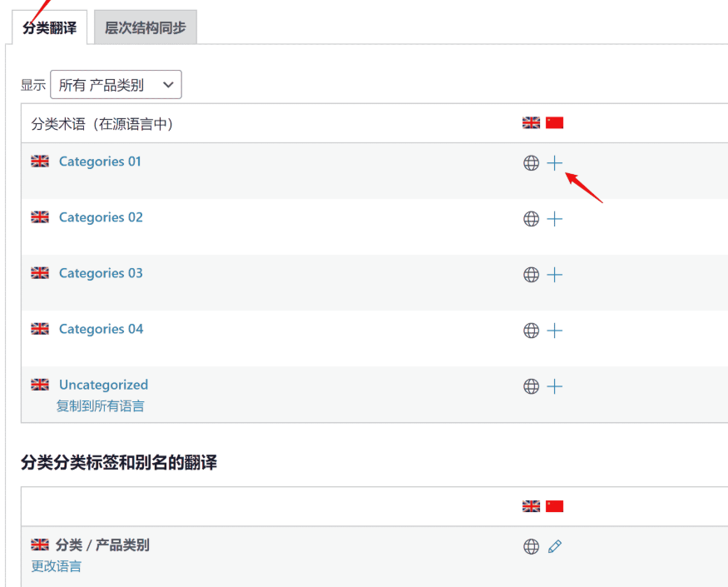This screenshot has width=728, height=587.
Task: Click UK flag beside 分类 / 产品类别
Action: pyautogui.click(x=40, y=545)
